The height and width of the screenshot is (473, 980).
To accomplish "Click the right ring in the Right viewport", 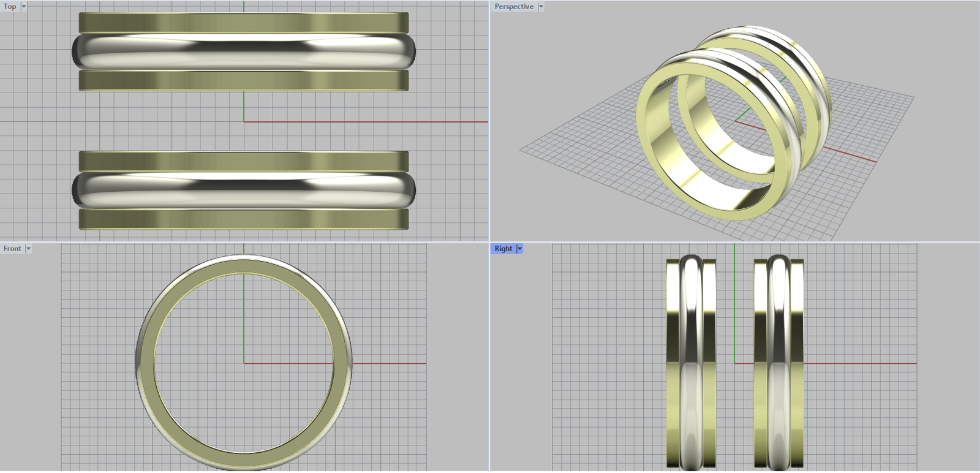I will [x=778, y=361].
